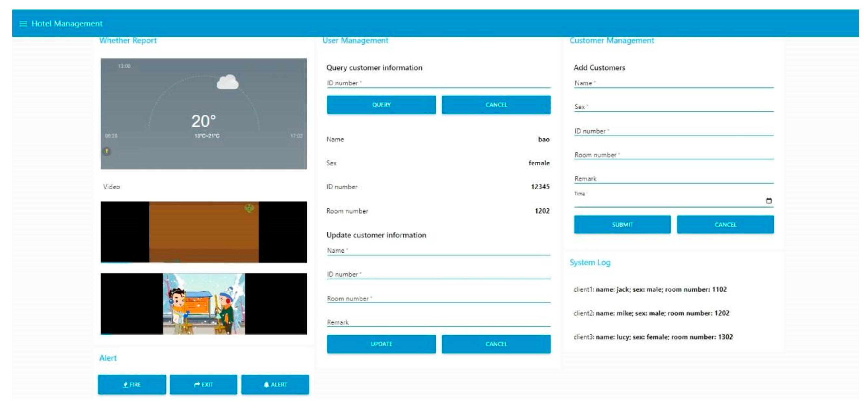Focus the query ID number field
The image size is (868, 406).
(x=438, y=83)
